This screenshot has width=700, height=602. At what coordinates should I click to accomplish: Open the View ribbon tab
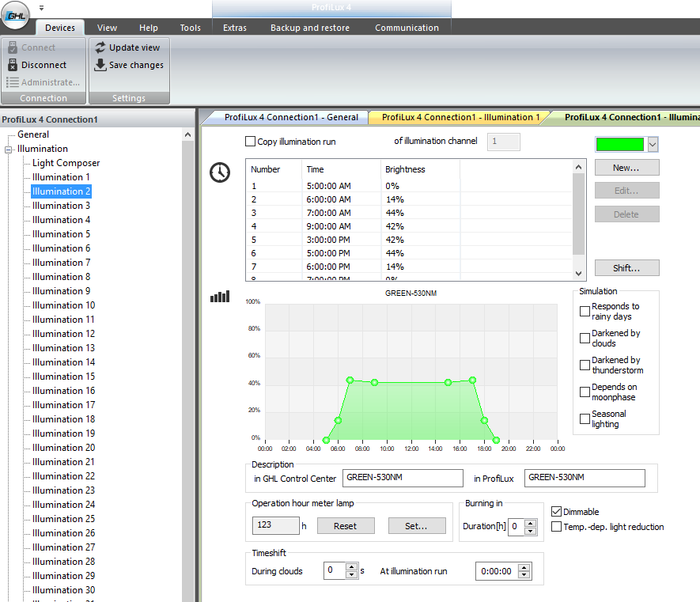click(x=107, y=28)
